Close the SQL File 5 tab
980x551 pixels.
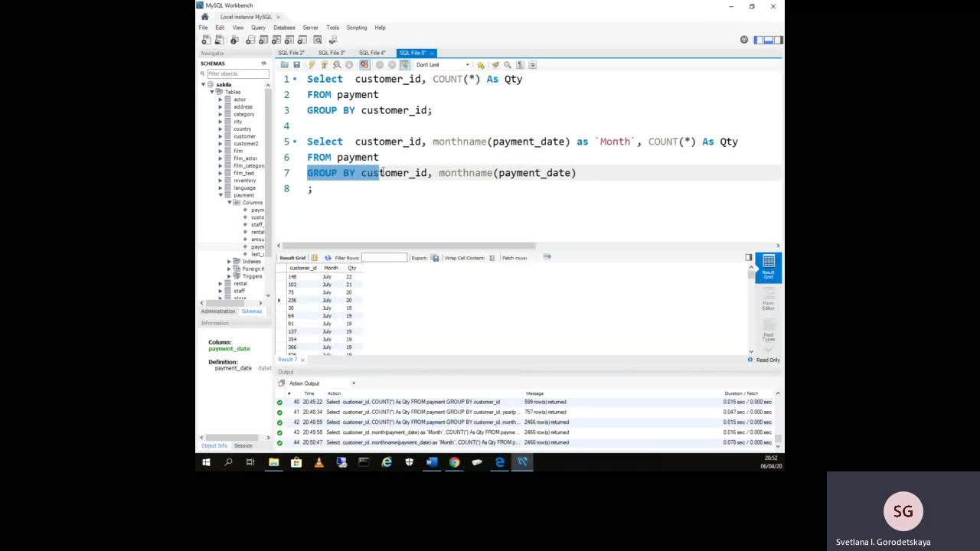click(x=433, y=53)
